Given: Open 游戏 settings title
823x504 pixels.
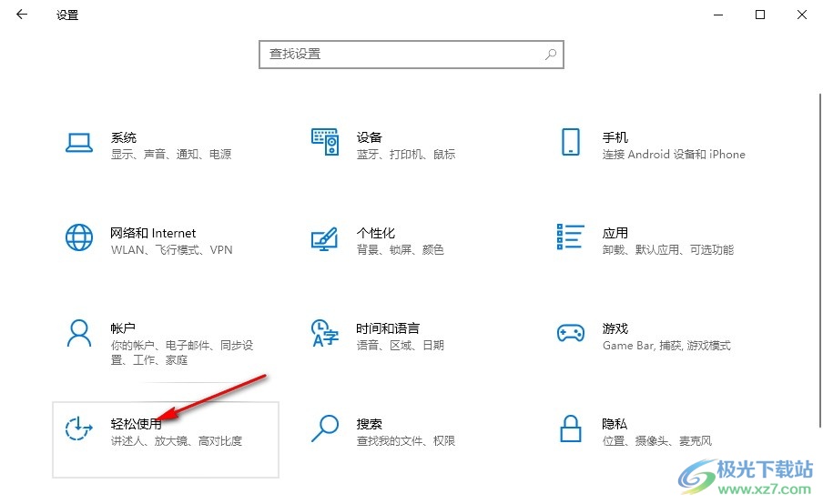Looking at the screenshot, I should coord(615,328).
